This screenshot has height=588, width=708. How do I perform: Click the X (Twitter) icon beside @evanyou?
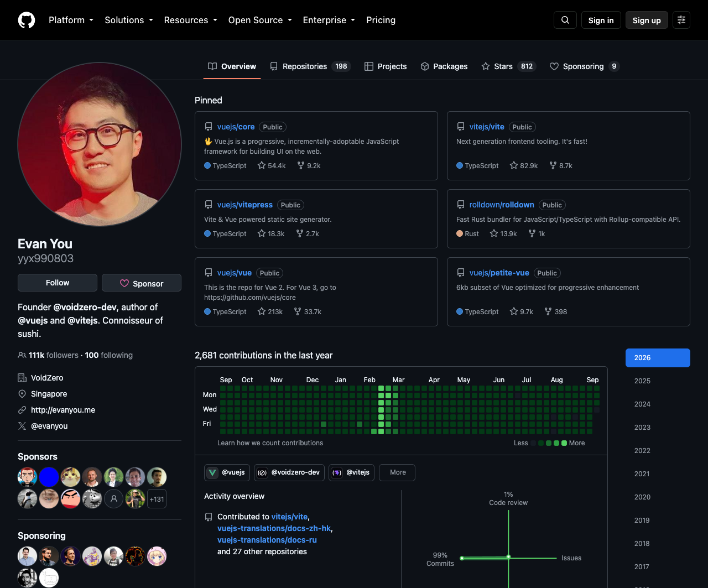22,426
